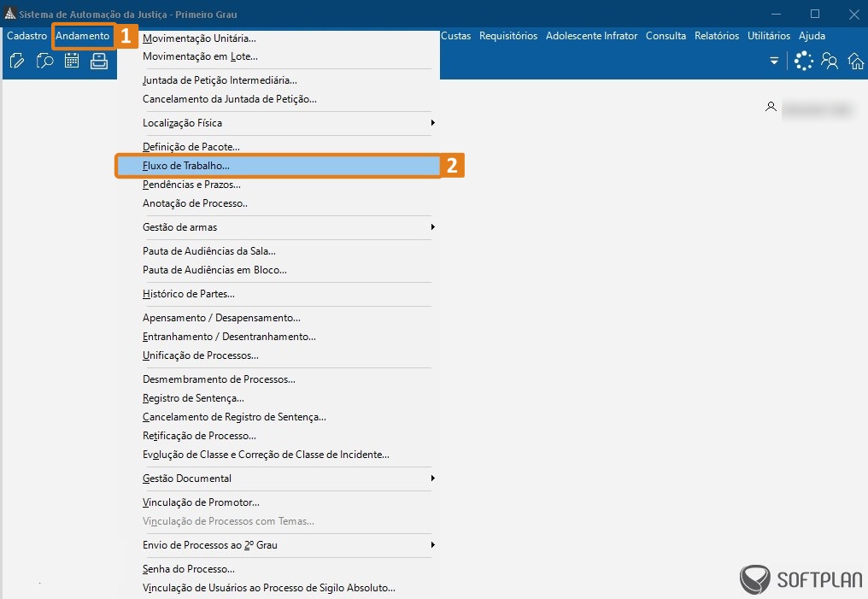Minimize the Sistema de Automação window
The image size is (868, 599).
(776, 14)
